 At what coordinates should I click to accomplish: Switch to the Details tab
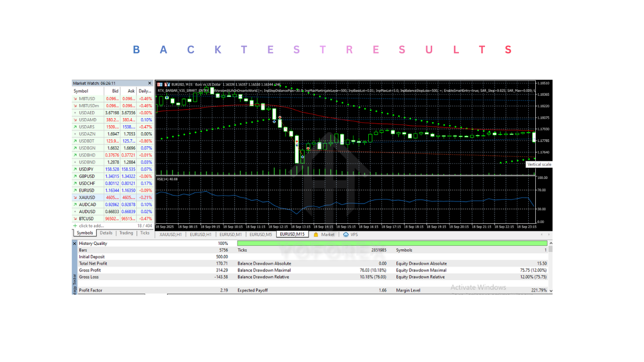(x=106, y=233)
